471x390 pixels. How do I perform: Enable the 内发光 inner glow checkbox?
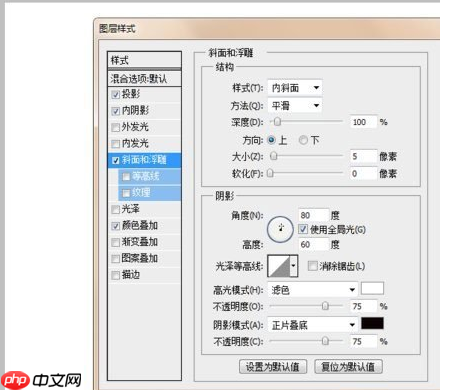[115, 144]
